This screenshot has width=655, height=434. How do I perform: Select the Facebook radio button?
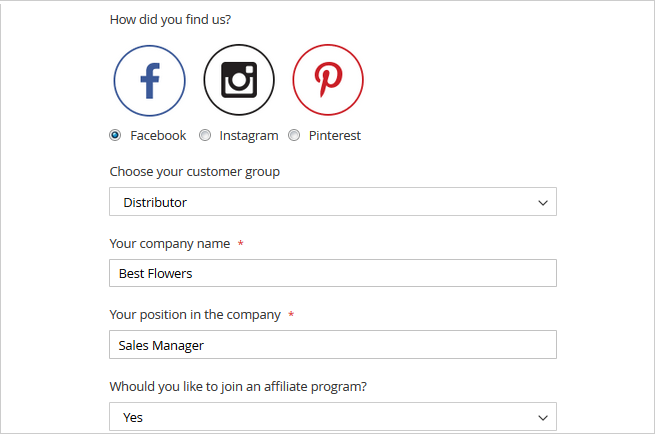(x=116, y=135)
